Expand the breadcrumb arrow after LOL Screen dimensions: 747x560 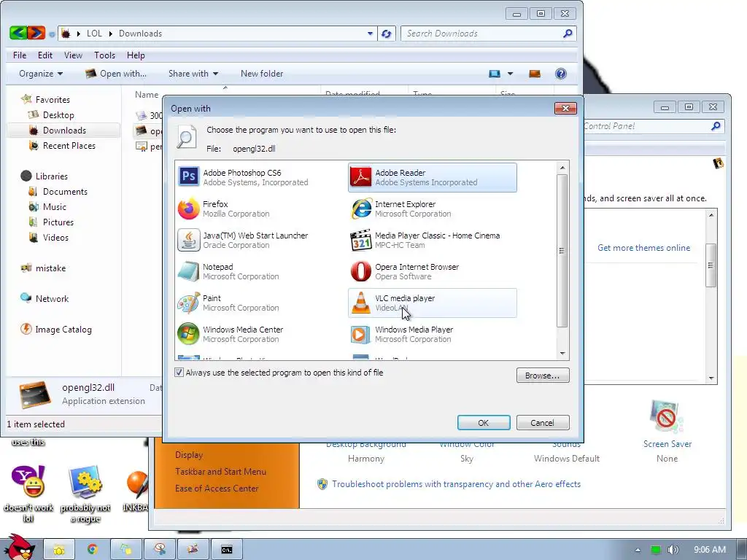pos(111,34)
